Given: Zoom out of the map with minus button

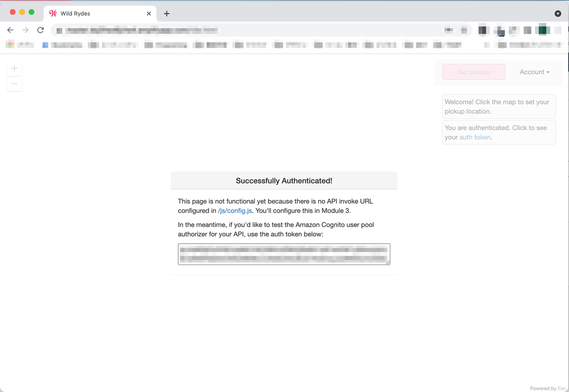Looking at the screenshot, I should coord(14,84).
